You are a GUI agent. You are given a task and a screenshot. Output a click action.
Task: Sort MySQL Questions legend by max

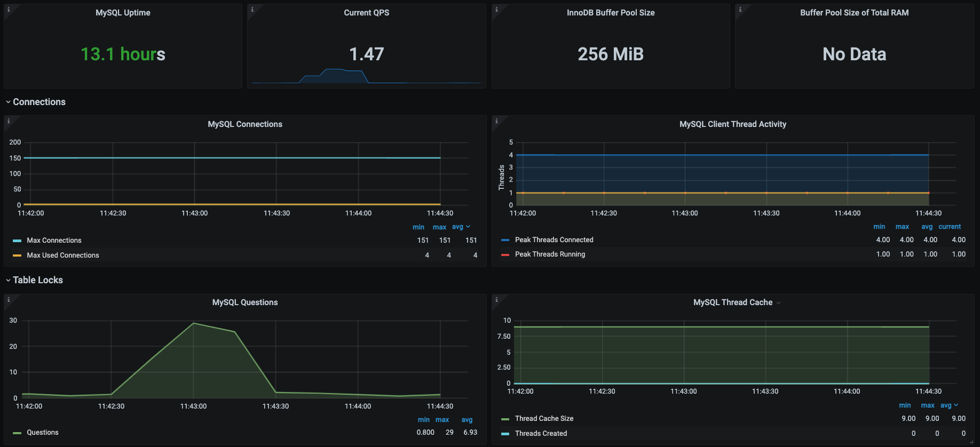(442, 420)
